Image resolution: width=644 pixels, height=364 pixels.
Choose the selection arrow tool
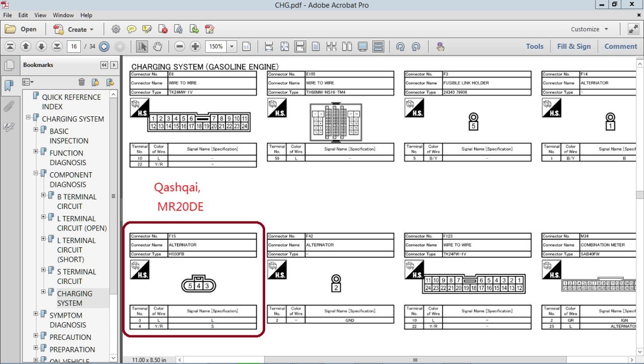(142, 46)
